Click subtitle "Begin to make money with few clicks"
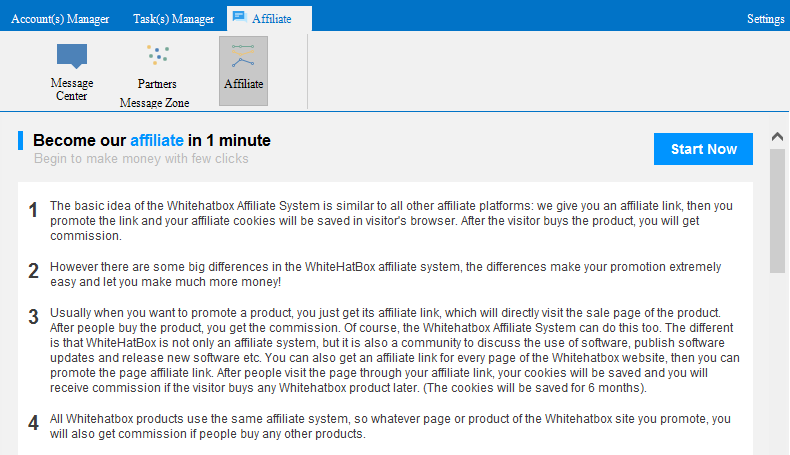This screenshot has height=455, width=790. 141,158
